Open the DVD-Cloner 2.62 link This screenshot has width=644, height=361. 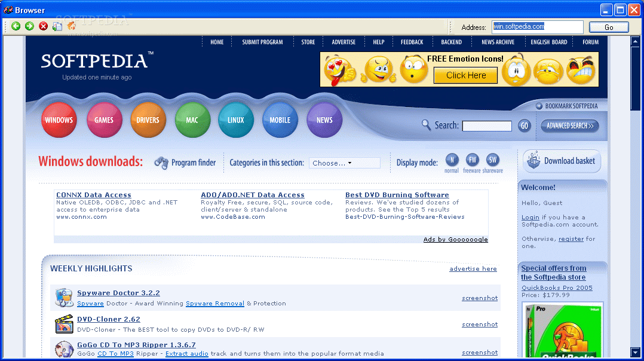coord(109,319)
